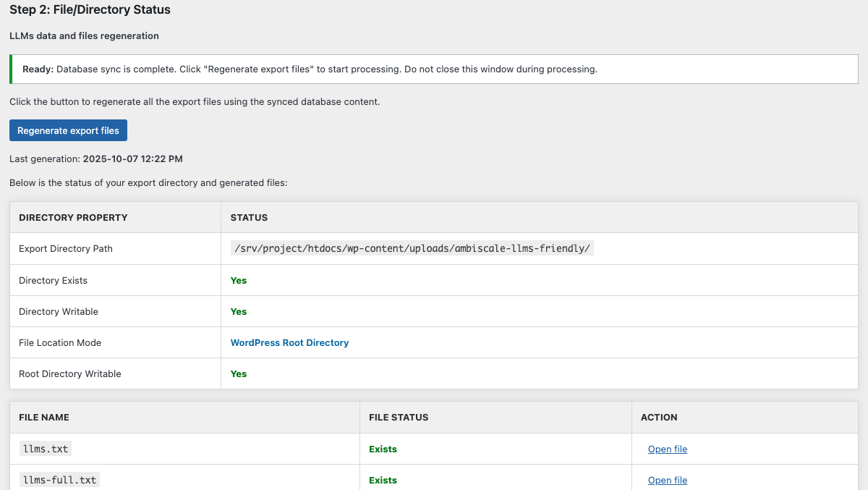The image size is (868, 490).
Task: Click the WordPress Root Directory value
Action: [x=289, y=343]
